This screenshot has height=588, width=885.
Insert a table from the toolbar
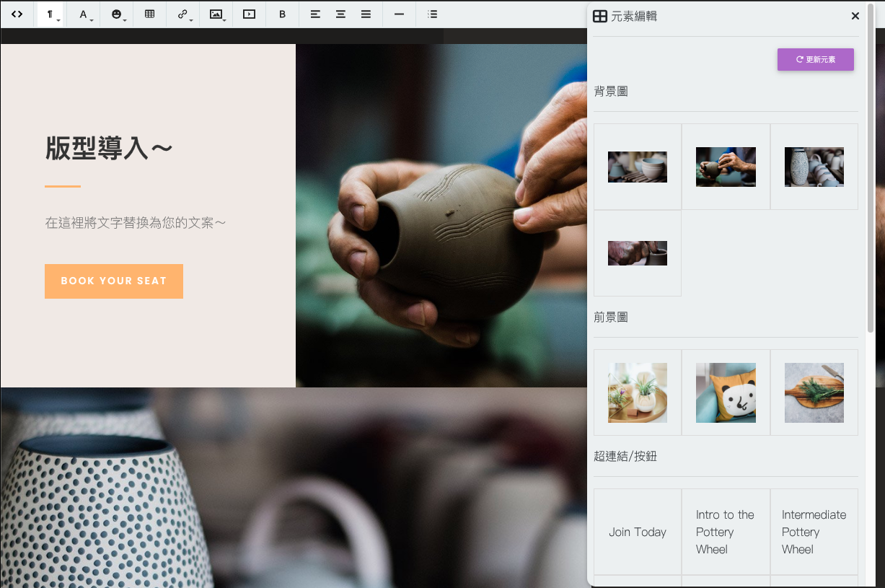tap(150, 14)
